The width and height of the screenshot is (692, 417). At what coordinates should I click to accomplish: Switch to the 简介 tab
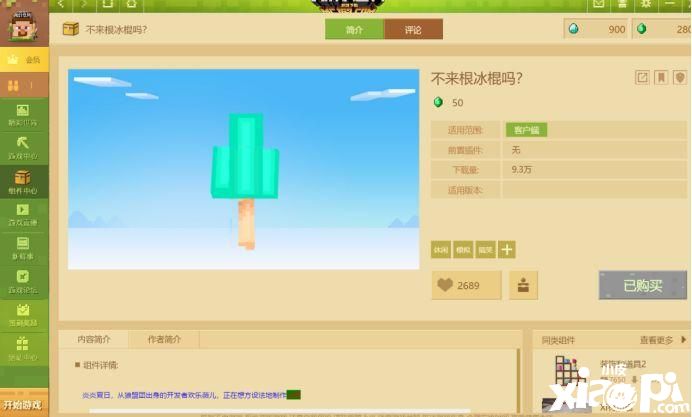(355, 29)
